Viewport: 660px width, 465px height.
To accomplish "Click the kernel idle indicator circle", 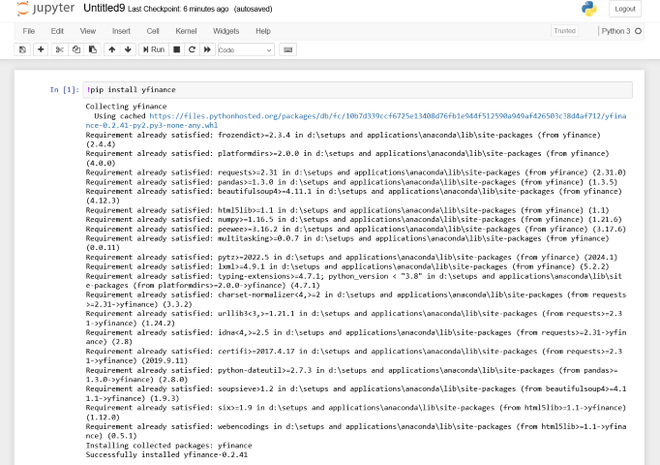I will click(x=638, y=31).
